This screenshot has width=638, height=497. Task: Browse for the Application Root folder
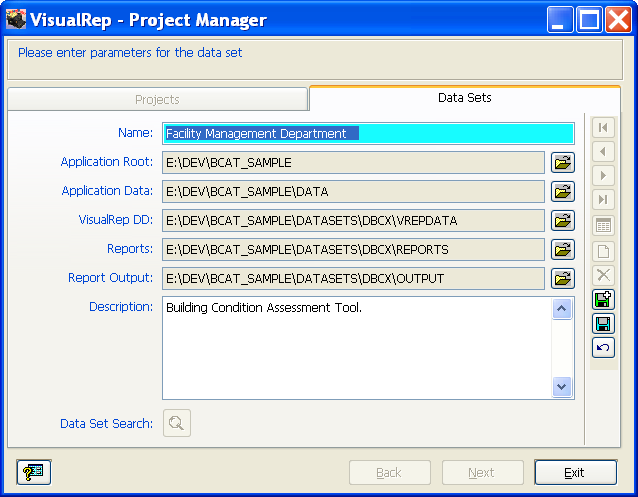point(562,162)
